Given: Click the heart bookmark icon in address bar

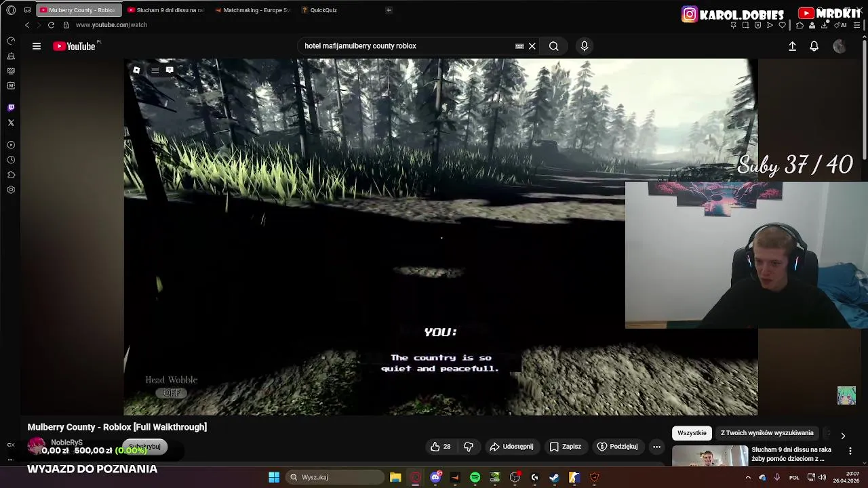Looking at the screenshot, I should click(x=782, y=25).
